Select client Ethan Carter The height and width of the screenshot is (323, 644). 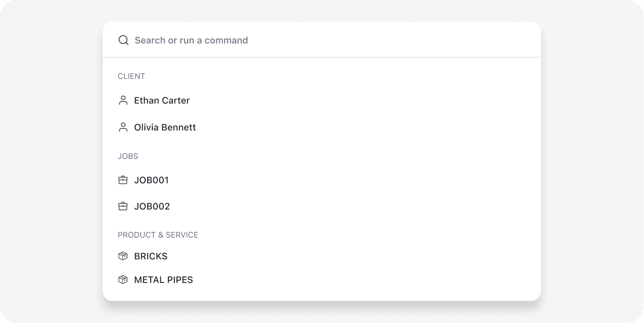[x=162, y=101]
